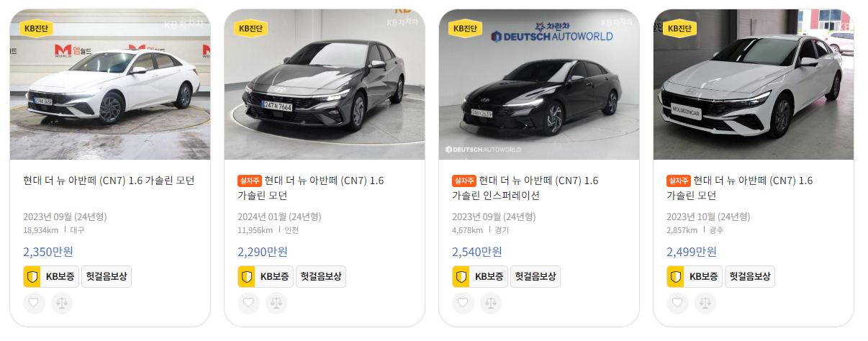This screenshot has width=868, height=341.
Task: Favorite the 2,350만원 Avante with heart icon
Action: pyautogui.click(x=34, y=303)
